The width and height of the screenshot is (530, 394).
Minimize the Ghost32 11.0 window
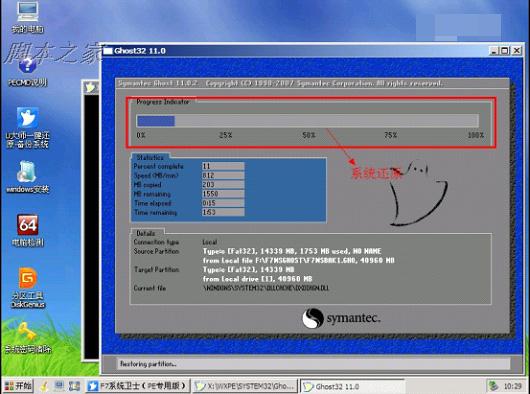[x=494, y=51]
